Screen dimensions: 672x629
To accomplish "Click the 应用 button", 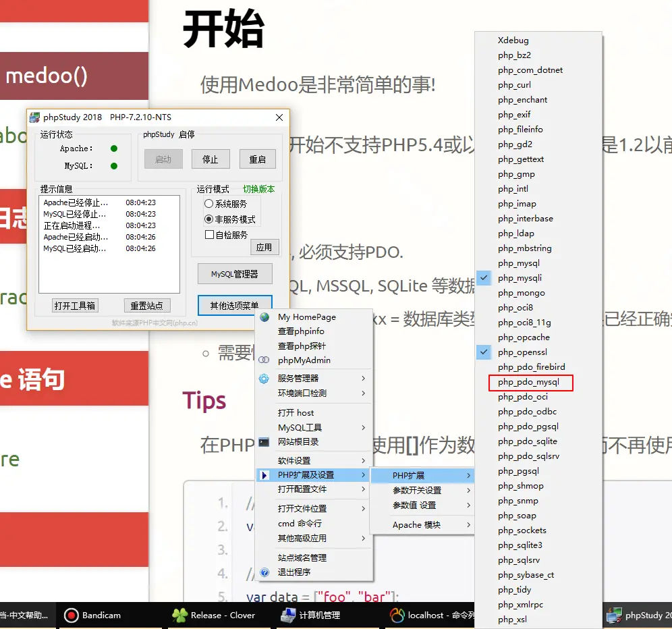I will pos(264,248).
